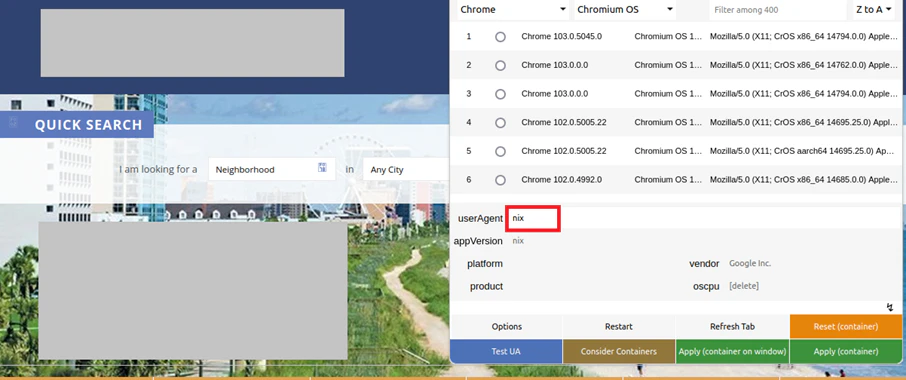906x380 pixels.
Task: Click icon left of QUICK SEARCH heading
Action: (x=14, y=122)
